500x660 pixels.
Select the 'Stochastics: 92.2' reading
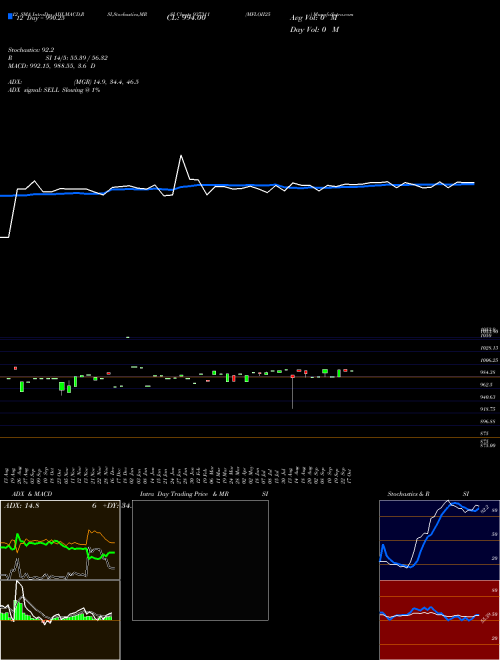click(x=31, y=50)
